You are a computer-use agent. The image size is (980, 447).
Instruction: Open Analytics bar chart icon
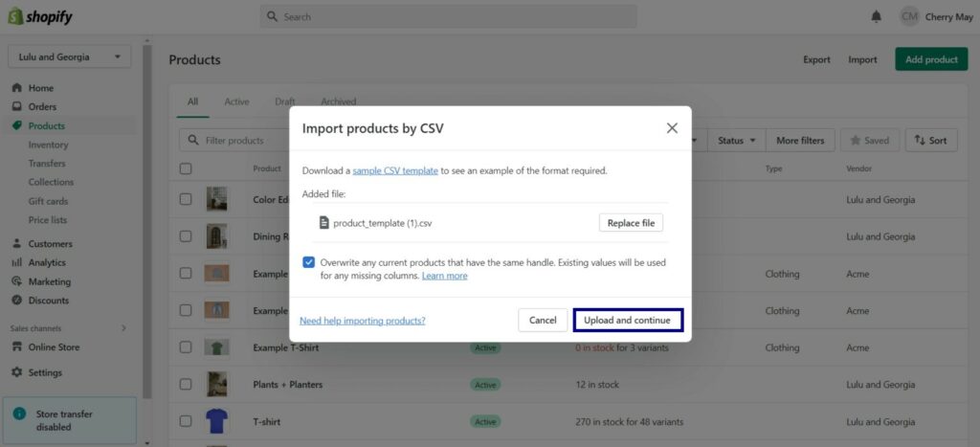point(17,262)
